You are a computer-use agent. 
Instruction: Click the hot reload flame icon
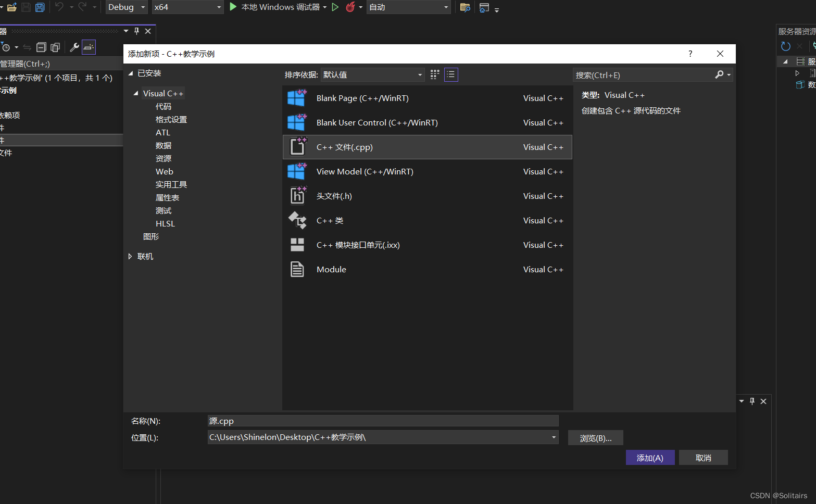point(350,7)
